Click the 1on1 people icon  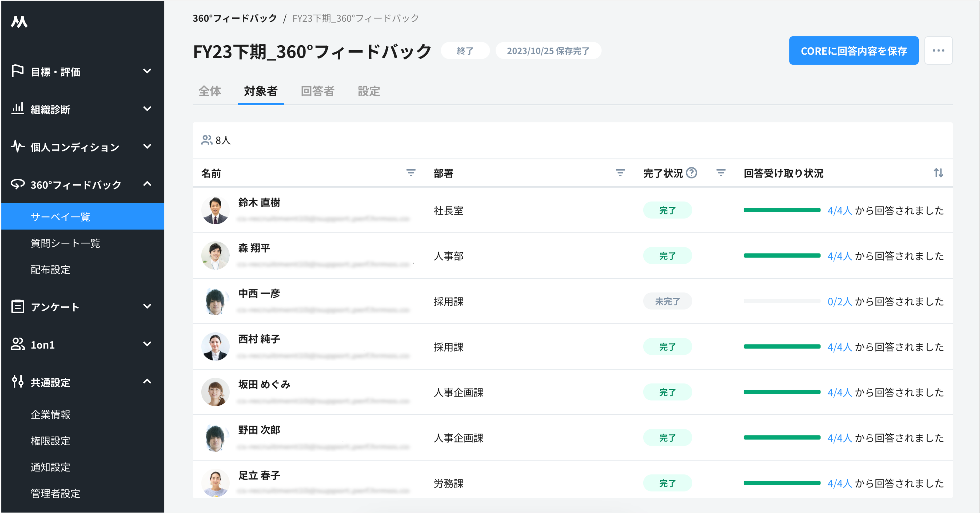click(x=17, y=344)
